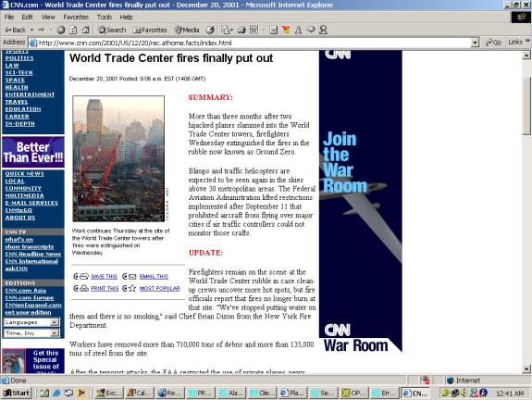Open the History toolbar icon
Viewport: 532px width, 400px height.
coord(210,30)
